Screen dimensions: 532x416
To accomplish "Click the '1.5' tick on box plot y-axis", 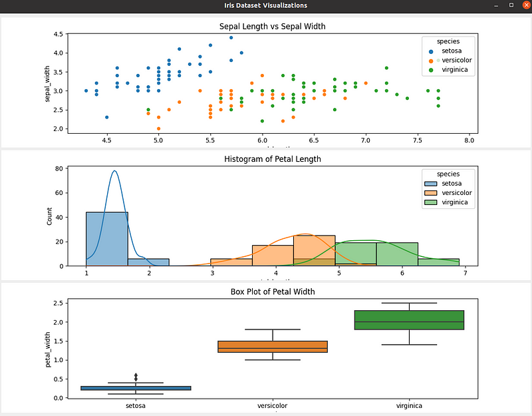I will pyautogui.click(x=58, y=341).
